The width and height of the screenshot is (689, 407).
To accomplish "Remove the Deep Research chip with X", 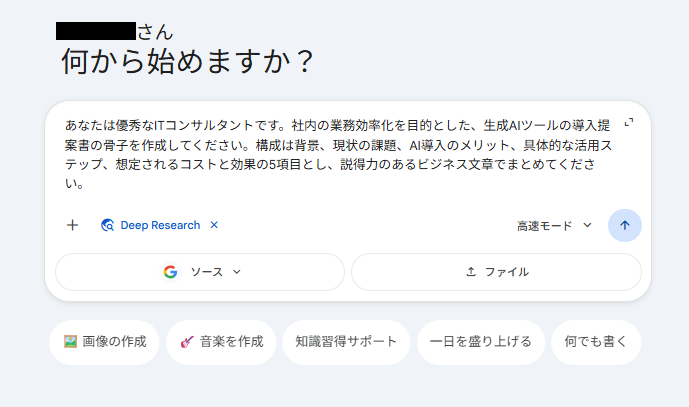I will click(214, 225).
